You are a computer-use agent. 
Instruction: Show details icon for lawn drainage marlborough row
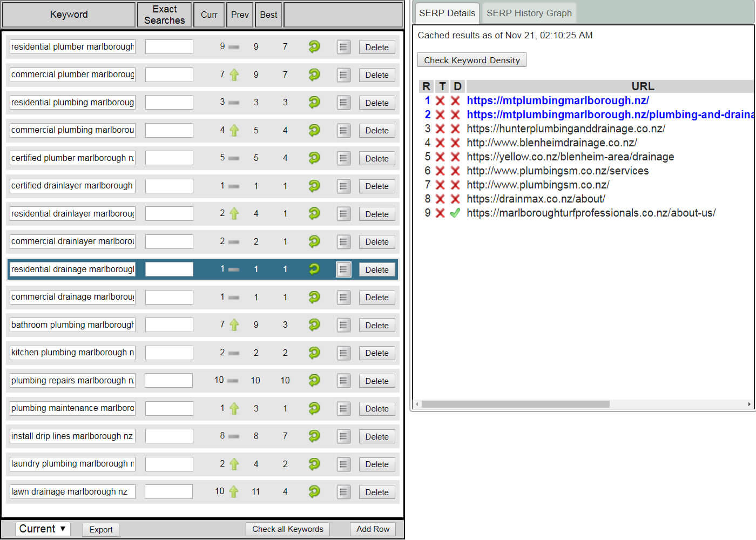click(343, 492)
